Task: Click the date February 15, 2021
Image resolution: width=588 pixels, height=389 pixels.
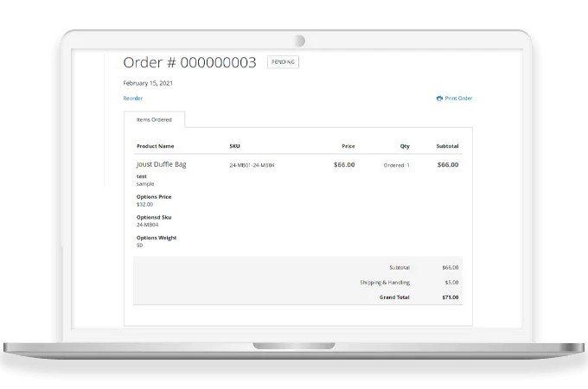Action: click(148, 83)
